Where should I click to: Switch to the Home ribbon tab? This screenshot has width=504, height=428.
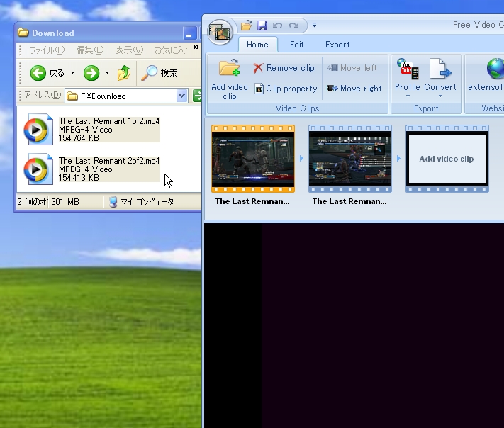point(257,45)
